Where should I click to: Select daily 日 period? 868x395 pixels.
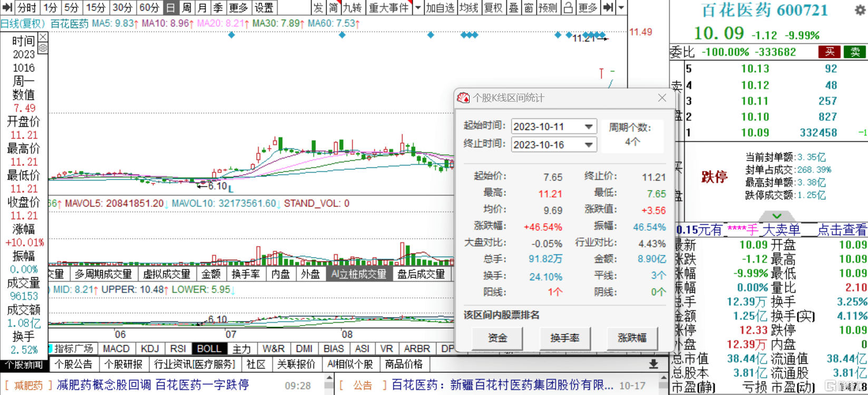170,7
